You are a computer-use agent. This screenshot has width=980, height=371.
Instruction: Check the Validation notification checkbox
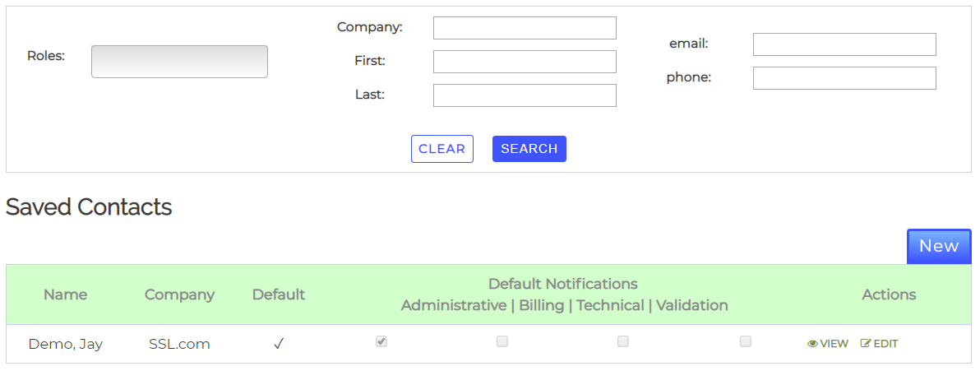(x=746, y=341)
